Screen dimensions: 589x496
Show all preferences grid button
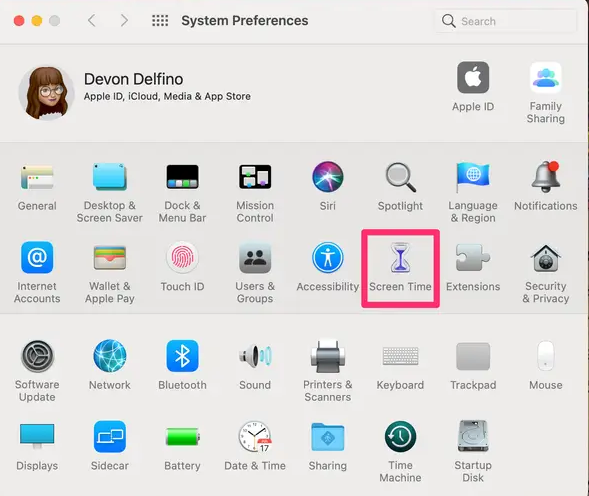pos(160,20)
